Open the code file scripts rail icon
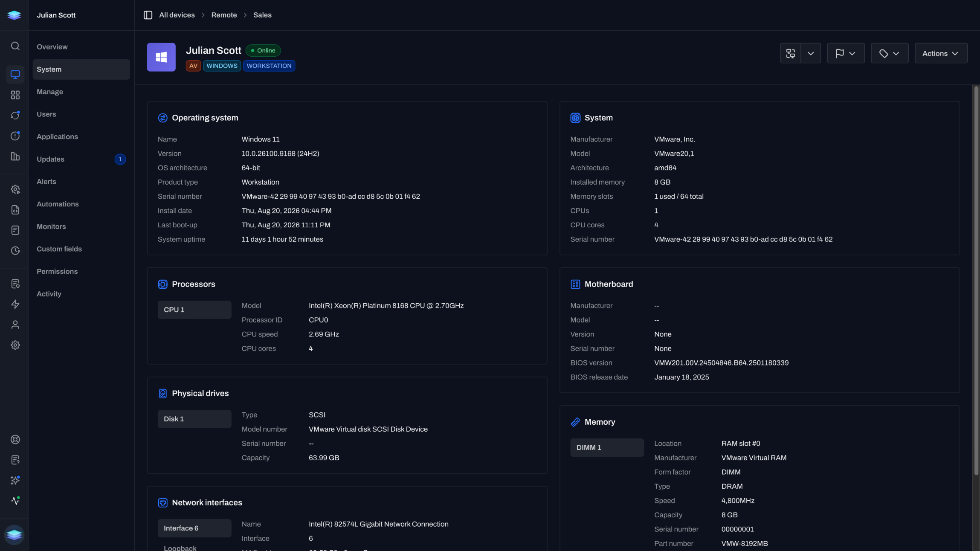Image resolution: width=980 pixels, height=551 pixels. [15, 210]
